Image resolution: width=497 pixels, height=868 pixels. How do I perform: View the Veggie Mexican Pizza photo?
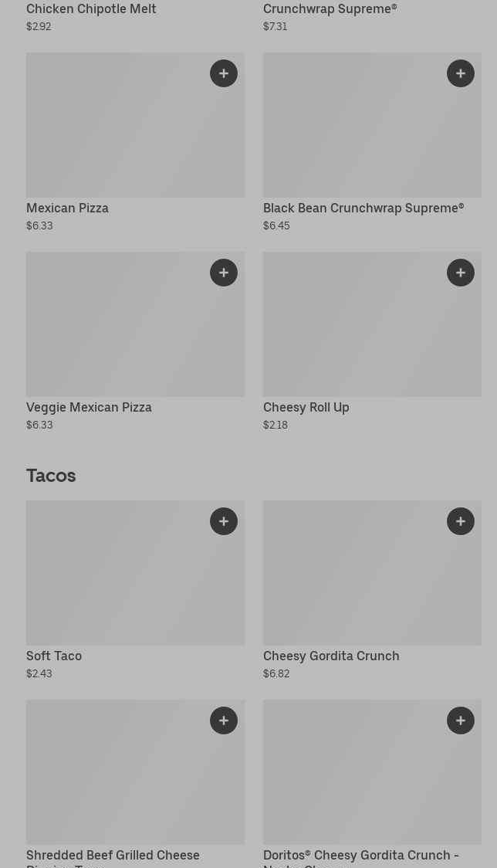(x=116, y=331)
